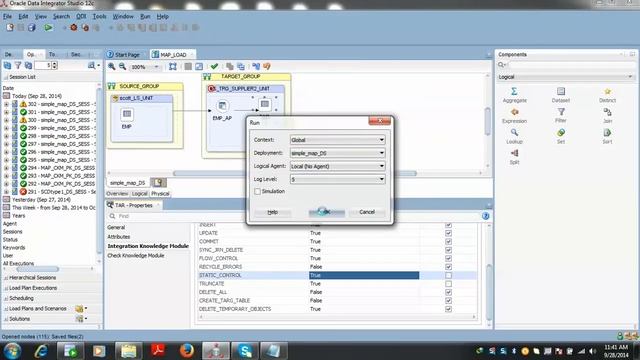640x360 pixels.
Task: Click the diagram horizontal scrollbar
Action: point(295,173)
